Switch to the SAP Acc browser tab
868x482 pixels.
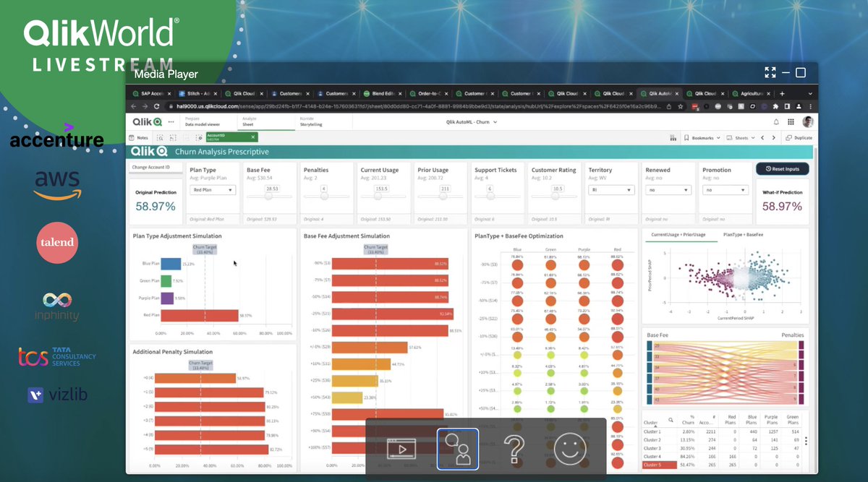[151, 93]
